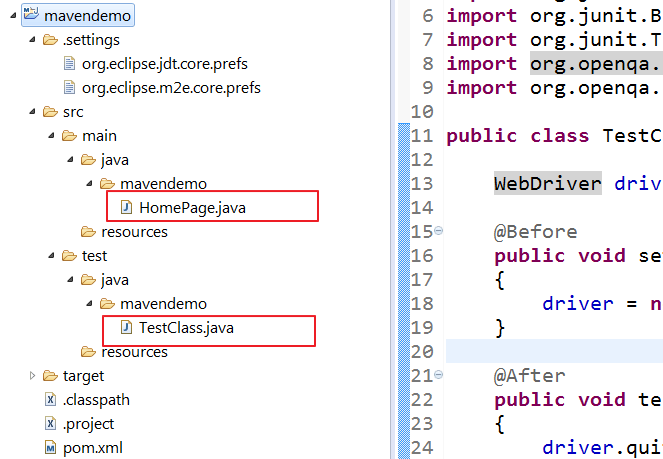Select the mavendemo project icon

point(31,14)
